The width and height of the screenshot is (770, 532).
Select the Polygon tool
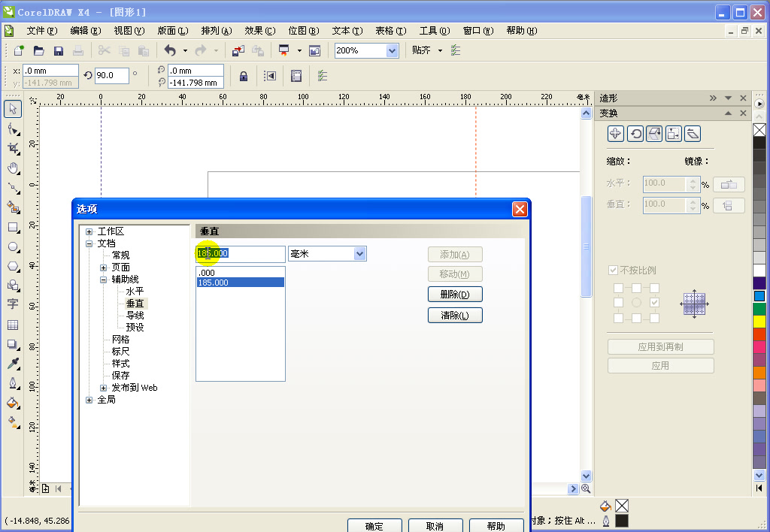(13, 267)
